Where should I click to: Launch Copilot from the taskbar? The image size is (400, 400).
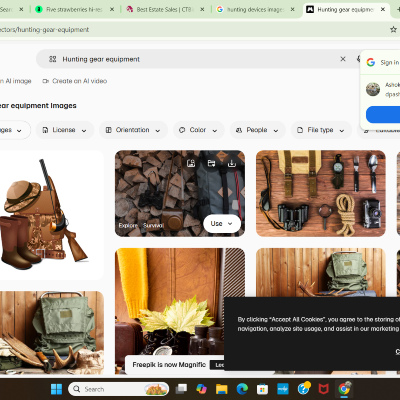pyautogui.click(x=201, y=389)
